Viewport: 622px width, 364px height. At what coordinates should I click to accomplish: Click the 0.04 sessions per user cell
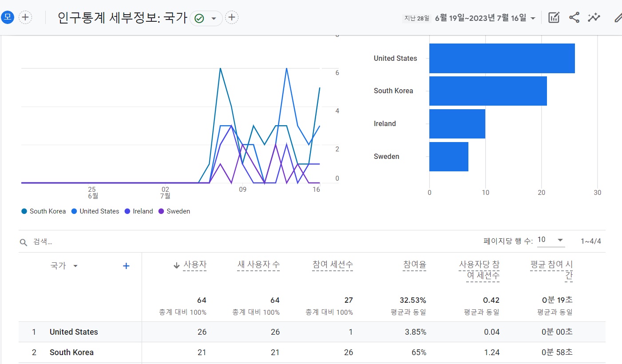pos(492,332)
